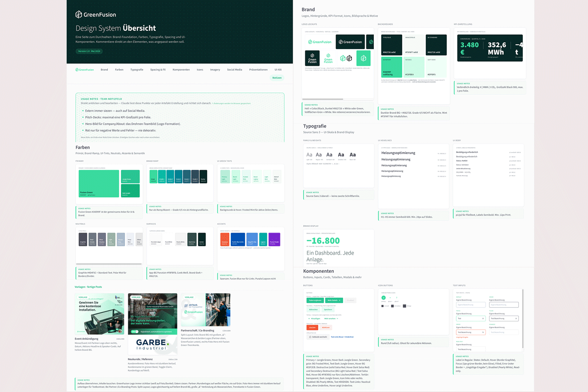Click the medium dark square icon button

pos(392,306)
